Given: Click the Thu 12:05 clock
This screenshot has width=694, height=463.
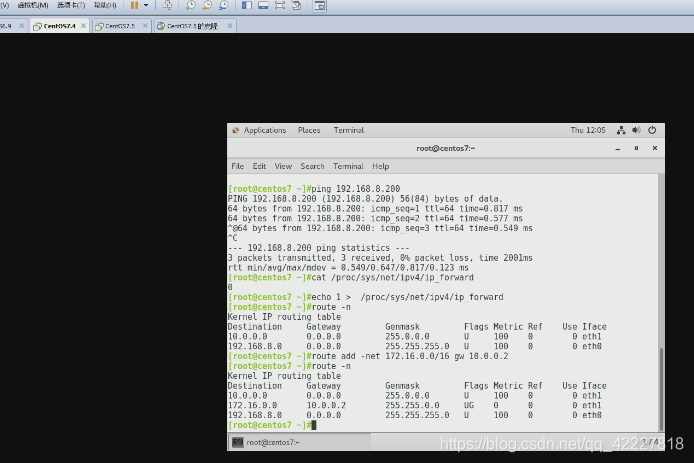Looking at the screenshot, I should (x=587, y=130).
